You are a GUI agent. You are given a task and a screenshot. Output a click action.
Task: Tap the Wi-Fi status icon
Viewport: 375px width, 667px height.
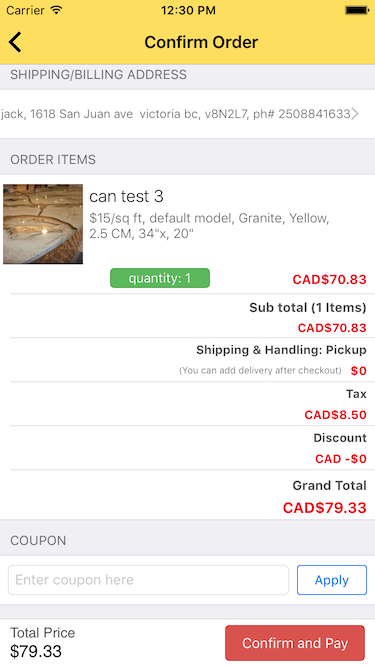pos(56,10)
